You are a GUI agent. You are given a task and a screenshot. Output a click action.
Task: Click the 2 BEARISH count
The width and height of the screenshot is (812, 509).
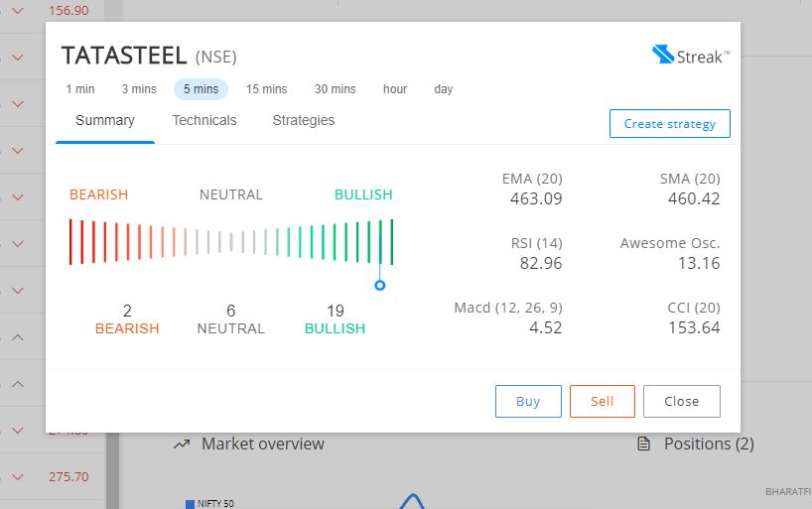pos(127,318)
